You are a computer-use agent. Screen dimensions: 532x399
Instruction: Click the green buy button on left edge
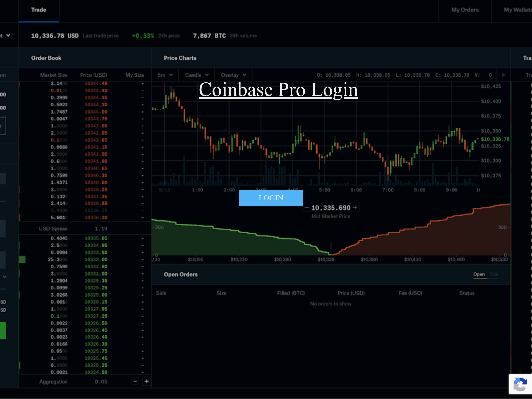(3, 330)
